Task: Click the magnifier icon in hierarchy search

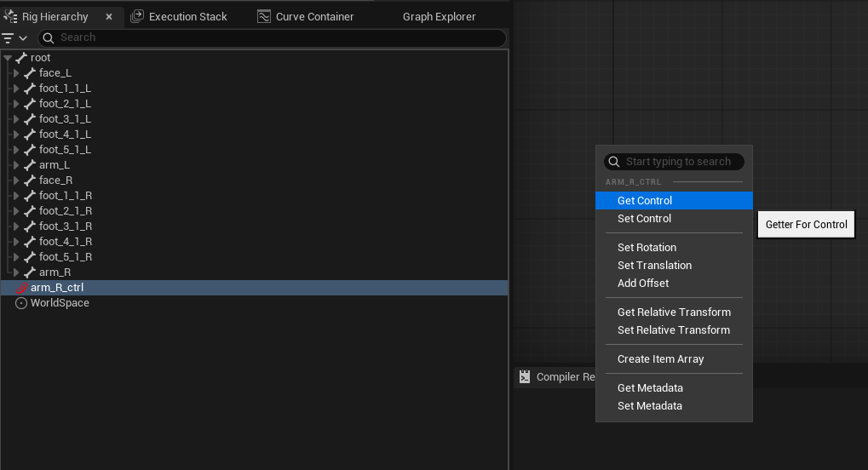Action: [x=49, y=37]
